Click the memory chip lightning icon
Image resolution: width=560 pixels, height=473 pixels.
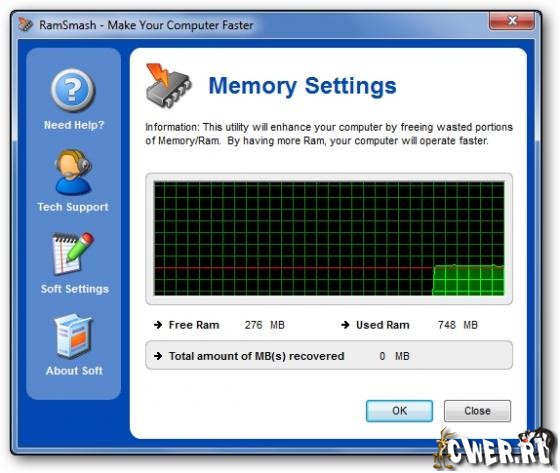click(168, 85)
